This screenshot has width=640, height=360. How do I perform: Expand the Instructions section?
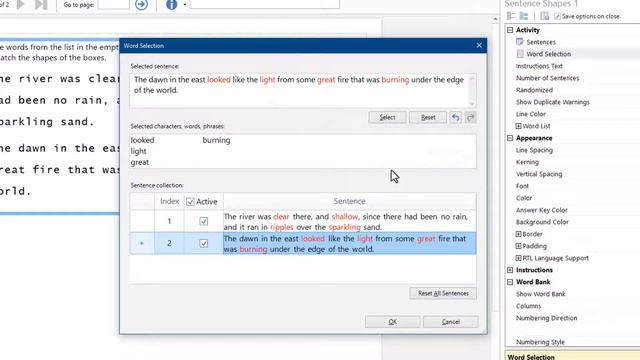510,270
